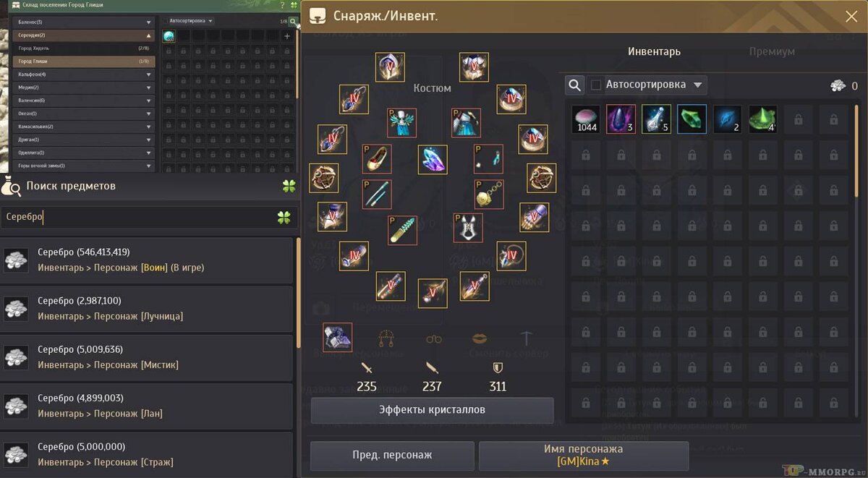The width and height of the screenshot is (868, 478).
Task: Click the Пред. персонаж button
Action: pos(393,456)
